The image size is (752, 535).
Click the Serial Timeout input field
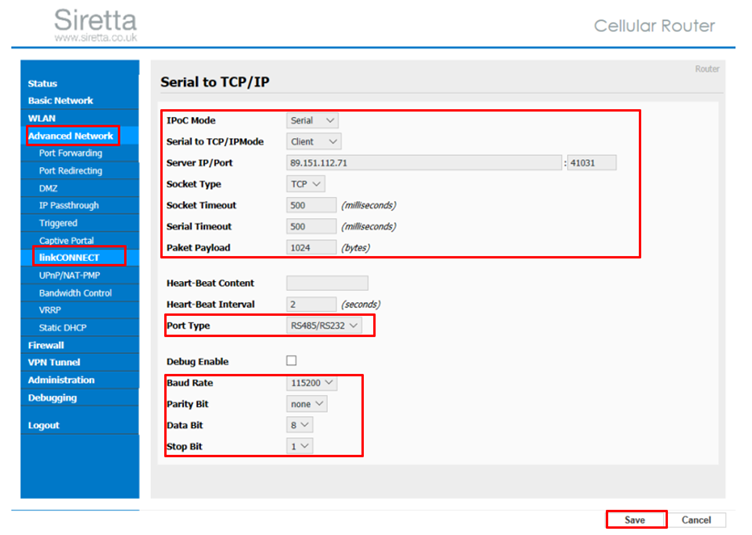click(311, 226)
